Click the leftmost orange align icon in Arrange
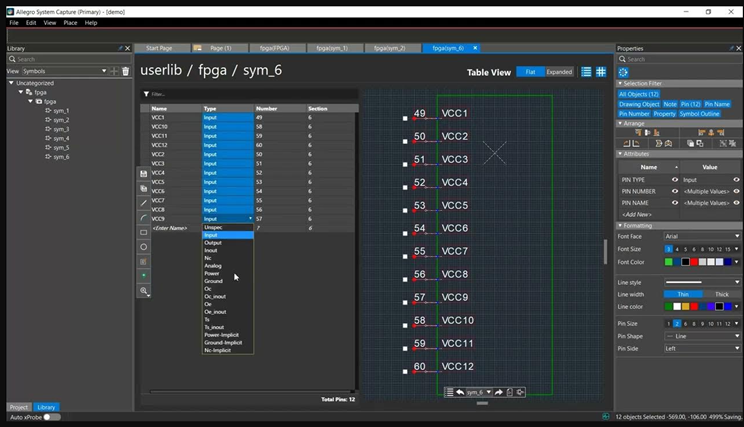The width and height of the screenshot is (744, 427). (x=638, y=133)
